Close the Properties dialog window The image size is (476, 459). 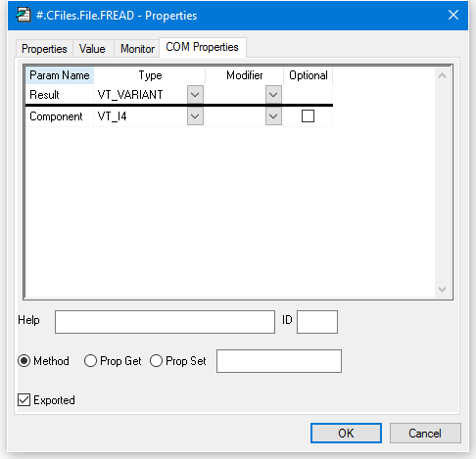453,15
